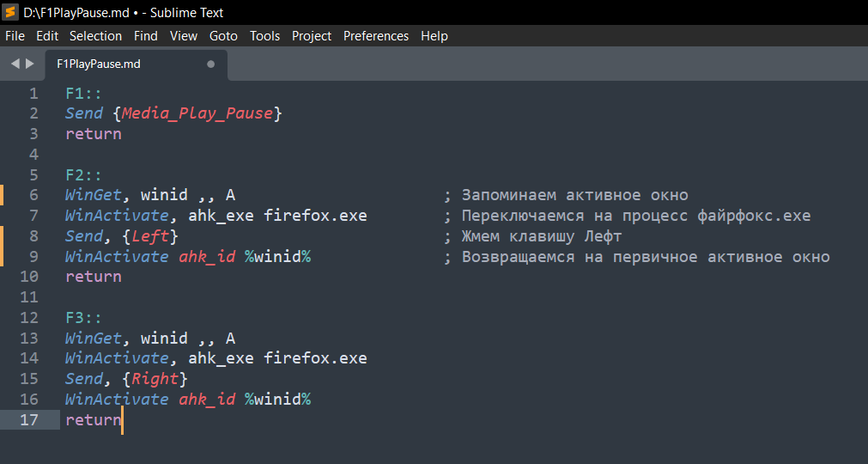
Task: Open the File menu
Action: tap(15, 36)
